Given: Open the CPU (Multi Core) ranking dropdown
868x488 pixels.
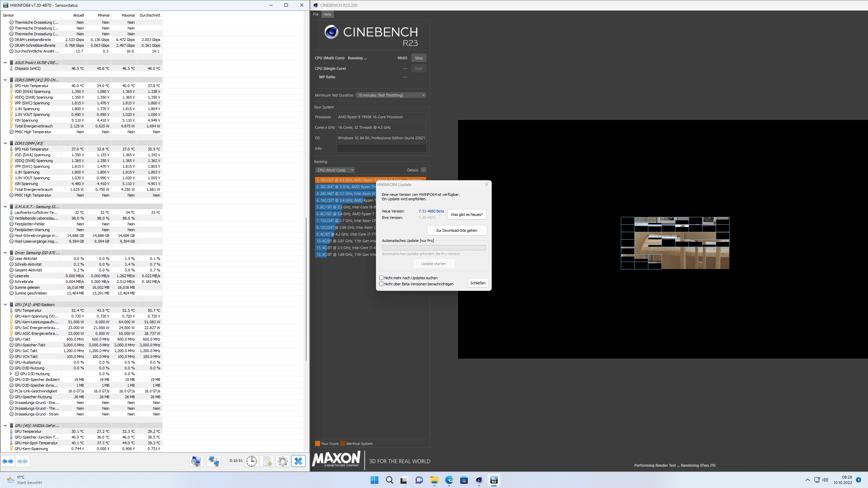Looking at the screenshot, I should (x=335, y=170).
